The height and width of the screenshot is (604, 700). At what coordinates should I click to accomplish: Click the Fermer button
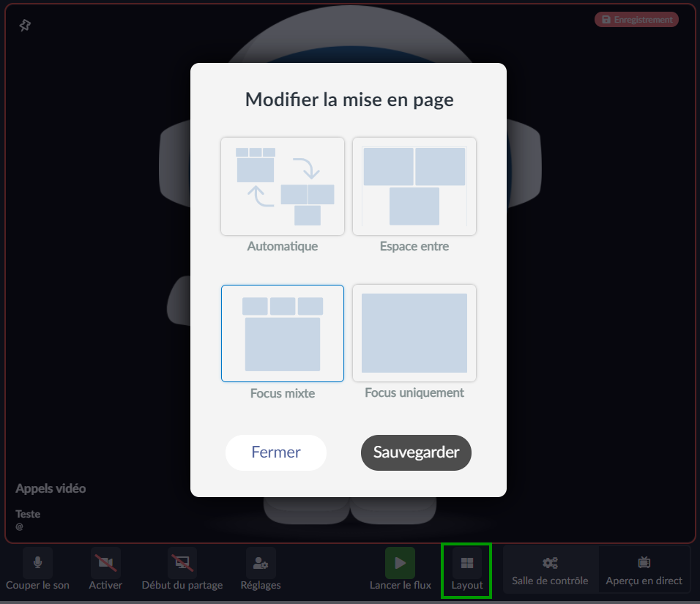276,452
